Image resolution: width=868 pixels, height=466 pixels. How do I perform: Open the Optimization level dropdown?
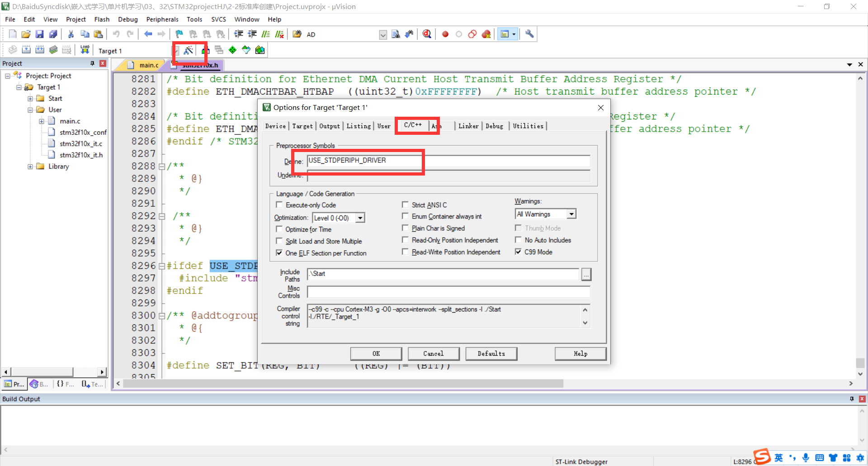tap(360, 218)
